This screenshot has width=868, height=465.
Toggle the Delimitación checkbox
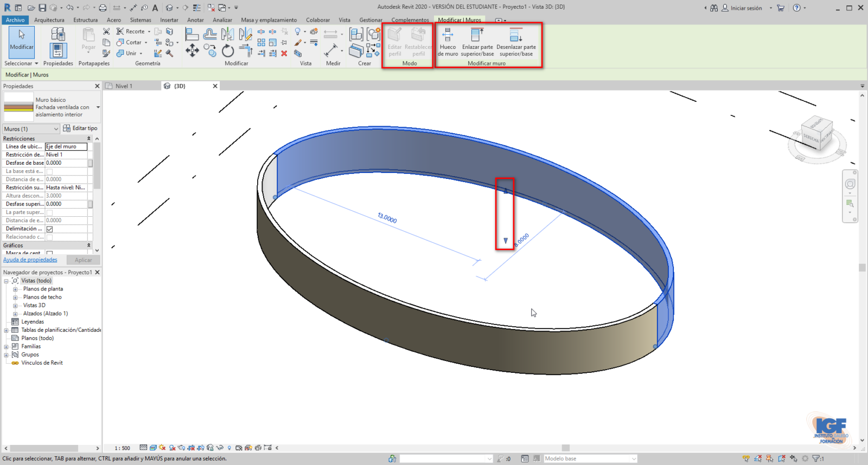(x=49, y=229)
